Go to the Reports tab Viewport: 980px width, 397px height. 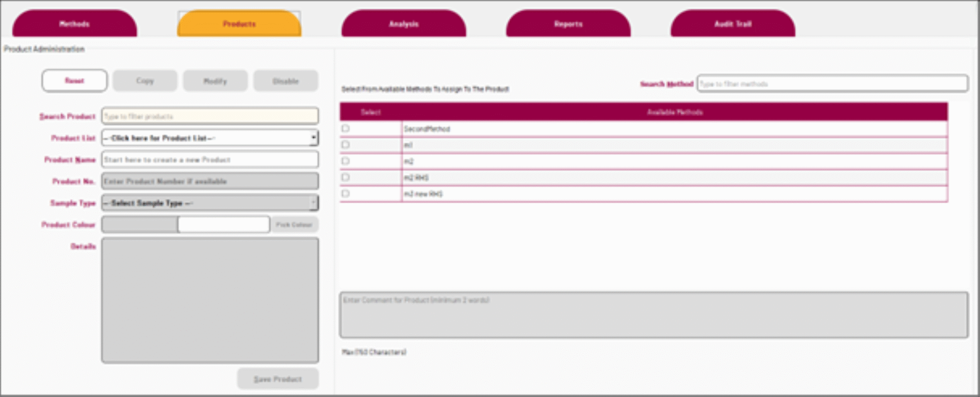coord(568,24)
